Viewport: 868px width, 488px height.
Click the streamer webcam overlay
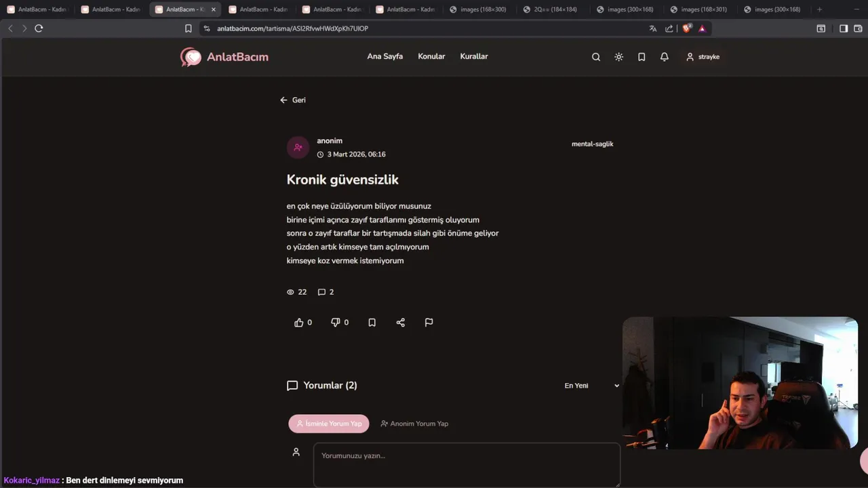(x=740, y=383)
